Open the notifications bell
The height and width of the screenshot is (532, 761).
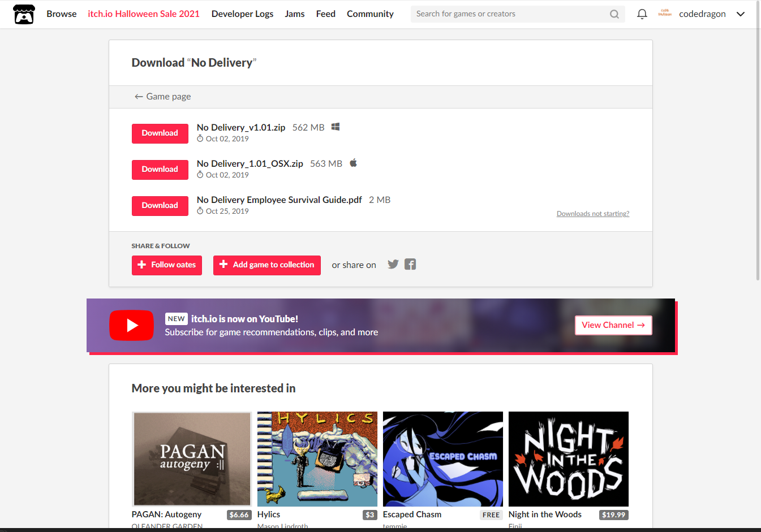click(x=642, y=14)
